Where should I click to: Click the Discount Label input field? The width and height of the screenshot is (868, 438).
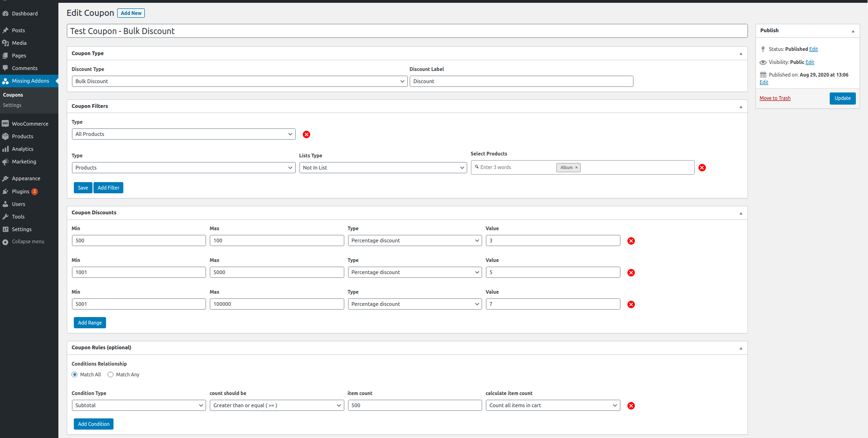(x=521, y=81)
